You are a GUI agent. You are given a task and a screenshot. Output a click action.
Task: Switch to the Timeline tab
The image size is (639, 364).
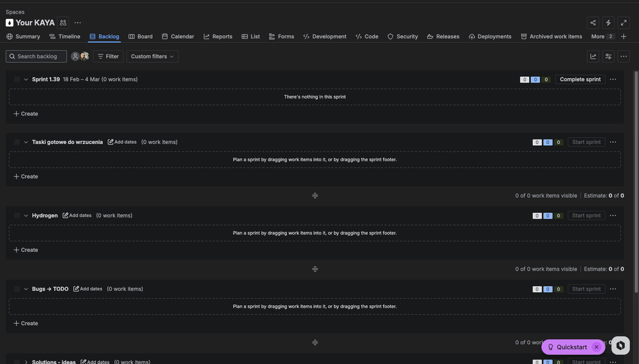pyautogui.click(x=65, y=36)
